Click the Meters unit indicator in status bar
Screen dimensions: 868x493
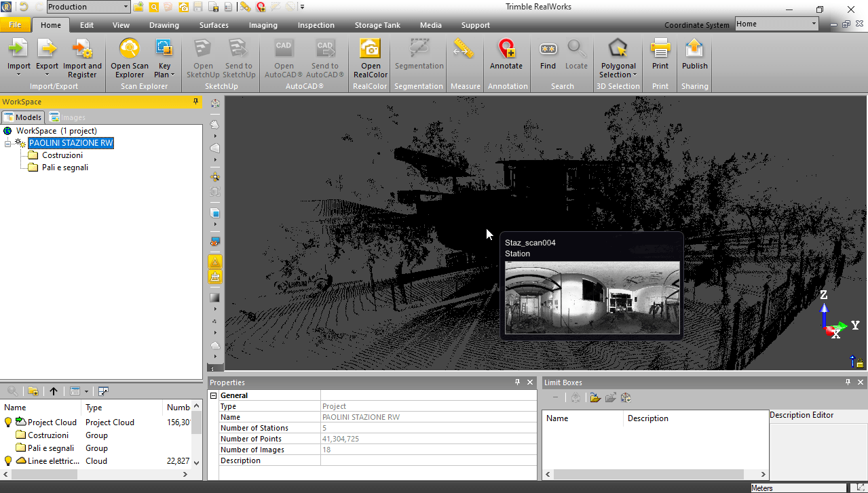(x=761, y=488)
